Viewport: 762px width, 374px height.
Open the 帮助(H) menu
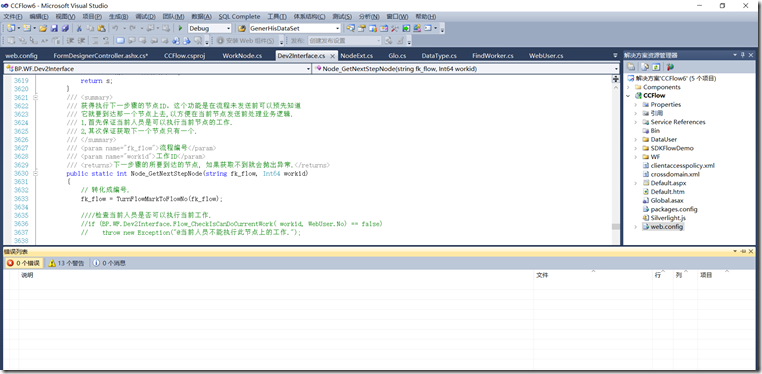click(x=425, y=17)
